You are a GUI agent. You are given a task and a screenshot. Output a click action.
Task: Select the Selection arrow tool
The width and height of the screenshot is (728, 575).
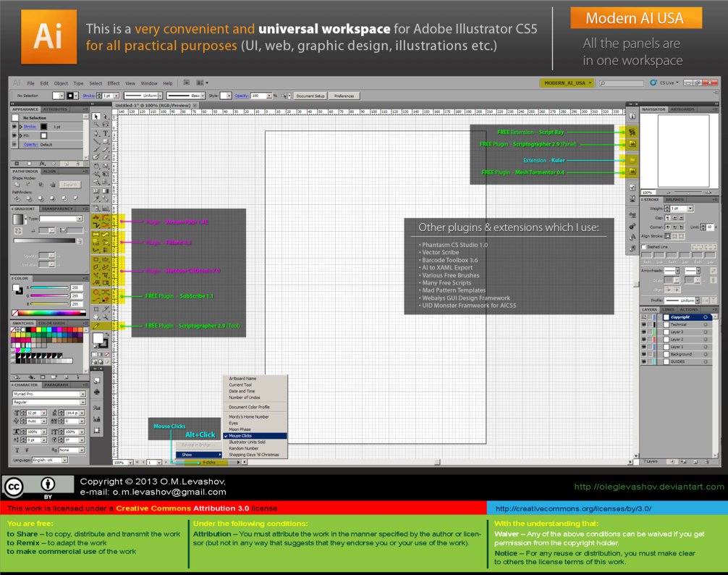(96, 117)
